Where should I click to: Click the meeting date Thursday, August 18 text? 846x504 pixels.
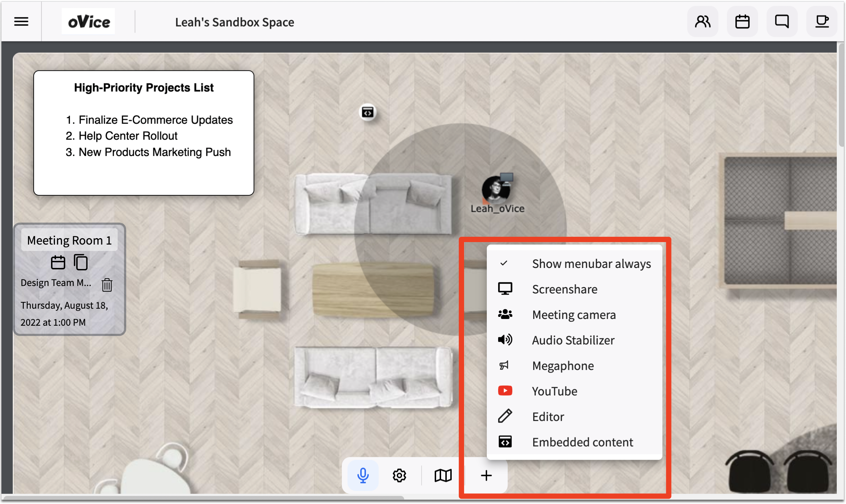coord(64,314)
